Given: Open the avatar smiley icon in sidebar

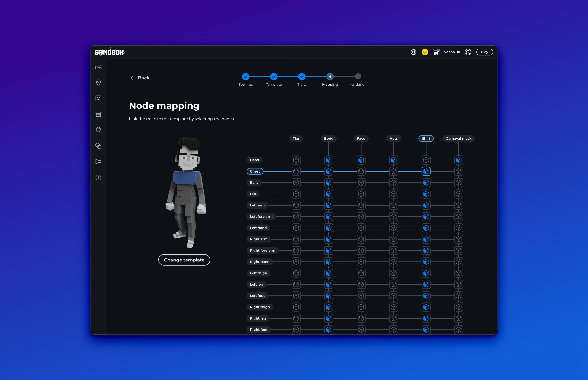Looking at the screenshot, I should click(98, 98).
